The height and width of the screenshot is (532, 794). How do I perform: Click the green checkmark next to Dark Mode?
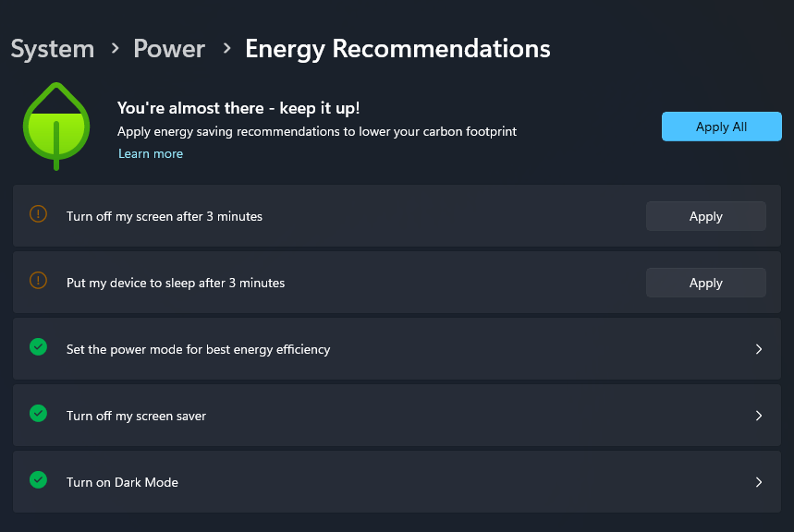click(38, 480)
